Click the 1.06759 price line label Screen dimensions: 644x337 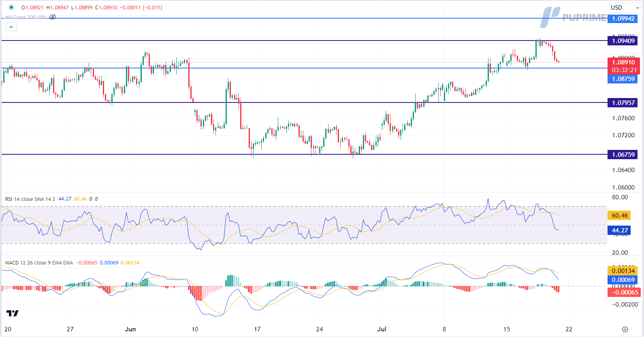[623, 155]
